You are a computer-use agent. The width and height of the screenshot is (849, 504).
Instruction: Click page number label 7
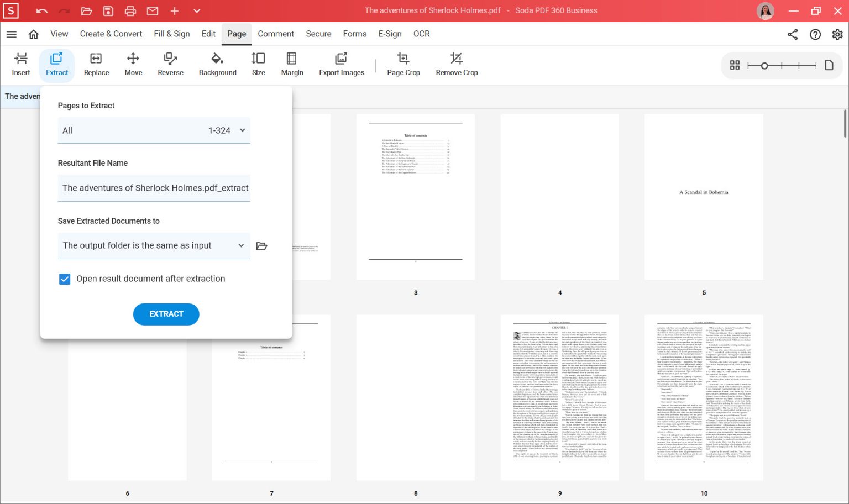(x=271, y=494)
